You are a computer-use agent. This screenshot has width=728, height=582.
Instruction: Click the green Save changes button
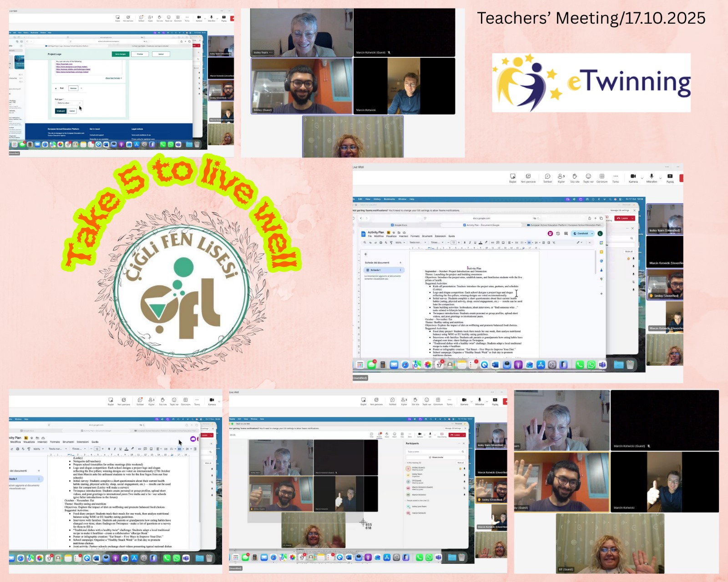tap(121, 54)
